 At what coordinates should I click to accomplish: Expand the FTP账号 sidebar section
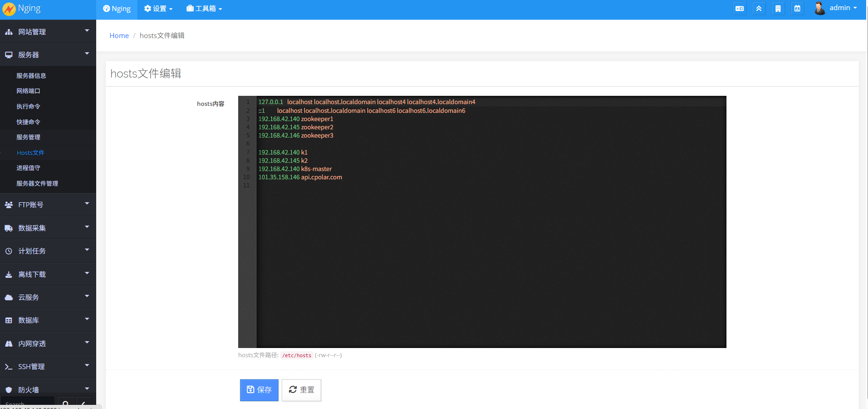pyautogui.click(x=48, y=204)
